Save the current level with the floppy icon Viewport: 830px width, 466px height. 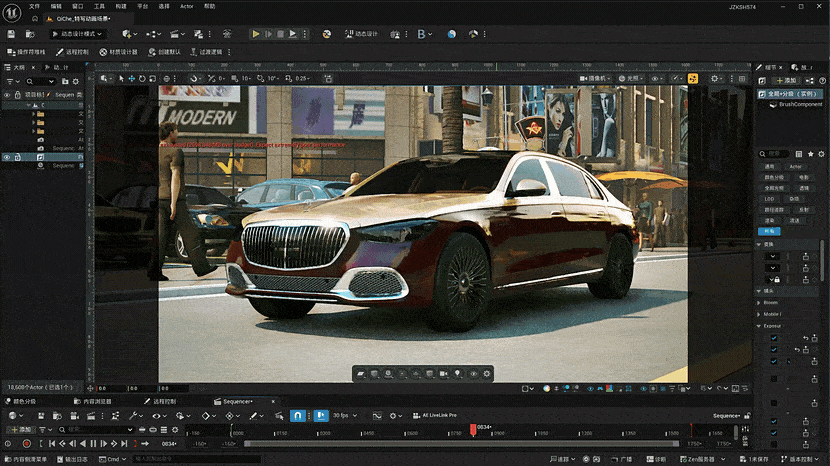click(x=11, y=34)
